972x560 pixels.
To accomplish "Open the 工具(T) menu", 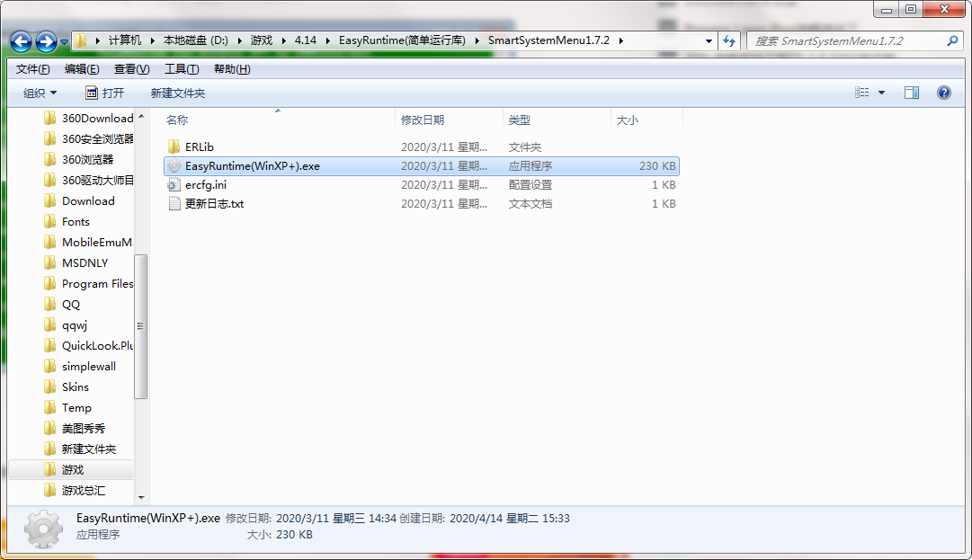I will (x=182, y=68).
